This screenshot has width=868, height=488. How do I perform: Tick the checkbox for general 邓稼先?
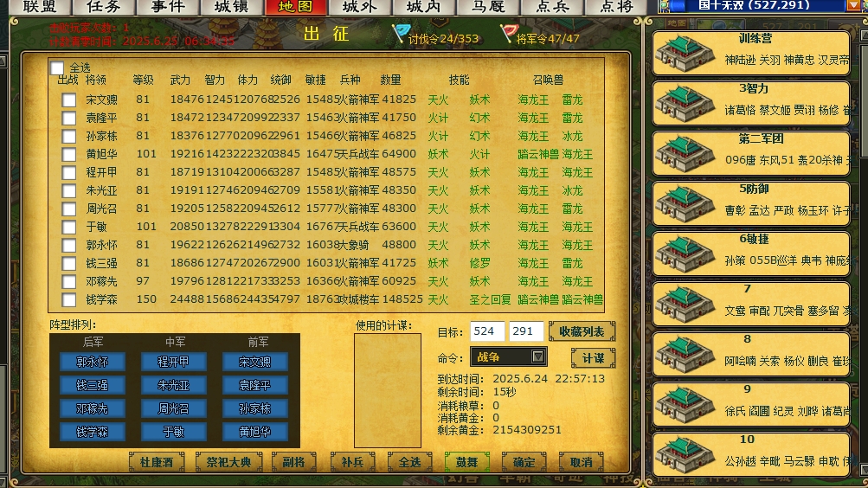[x=68, y=281]
